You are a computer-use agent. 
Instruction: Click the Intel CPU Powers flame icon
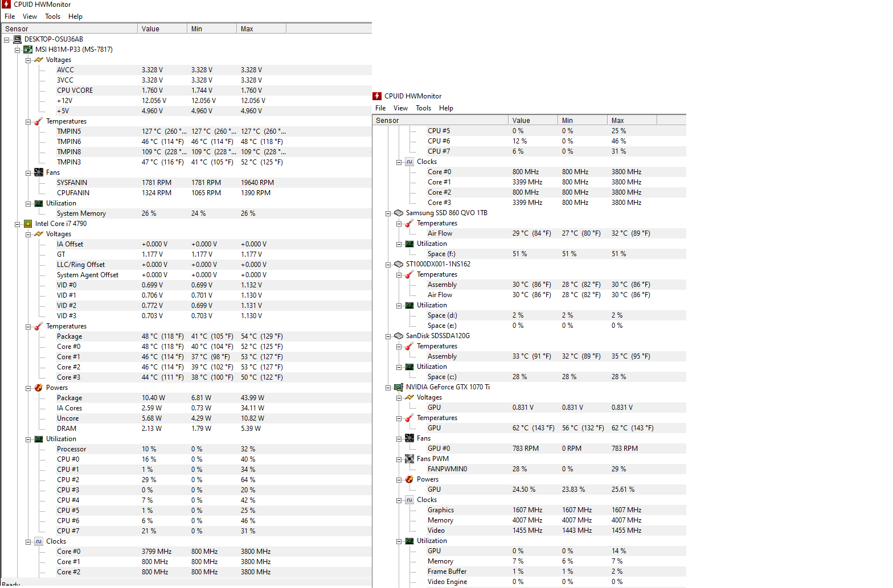pos(39,388)
